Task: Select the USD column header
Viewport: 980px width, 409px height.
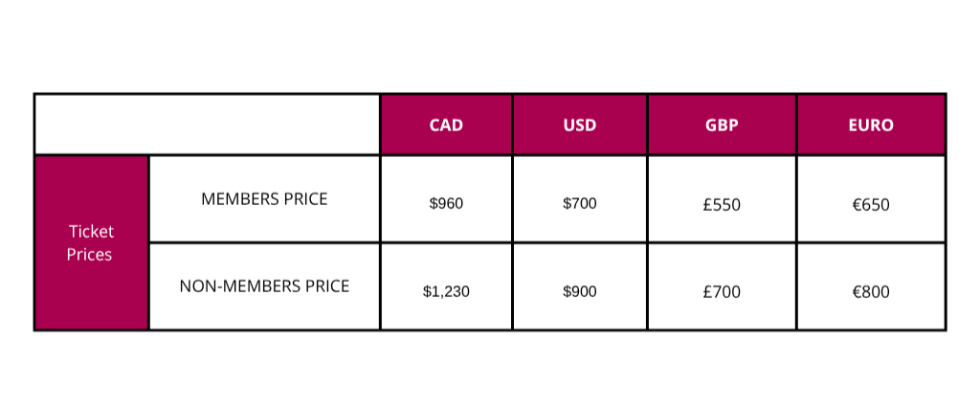Action: pos(580,125)
